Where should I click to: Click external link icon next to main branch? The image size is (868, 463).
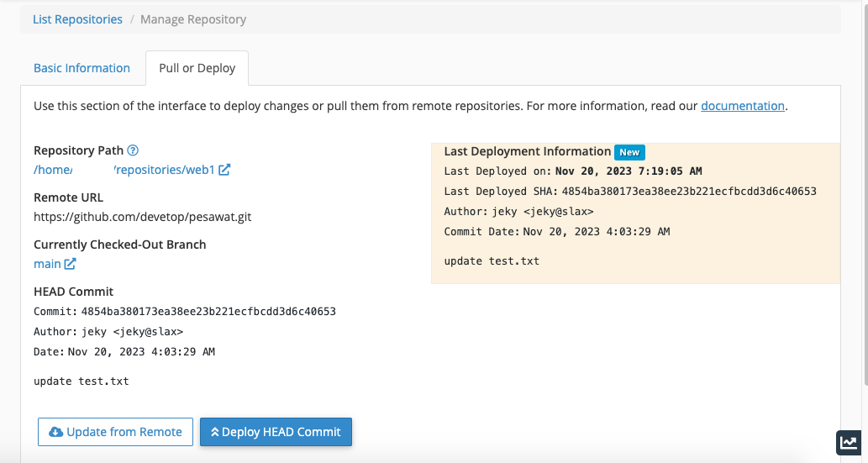[70, 264]
